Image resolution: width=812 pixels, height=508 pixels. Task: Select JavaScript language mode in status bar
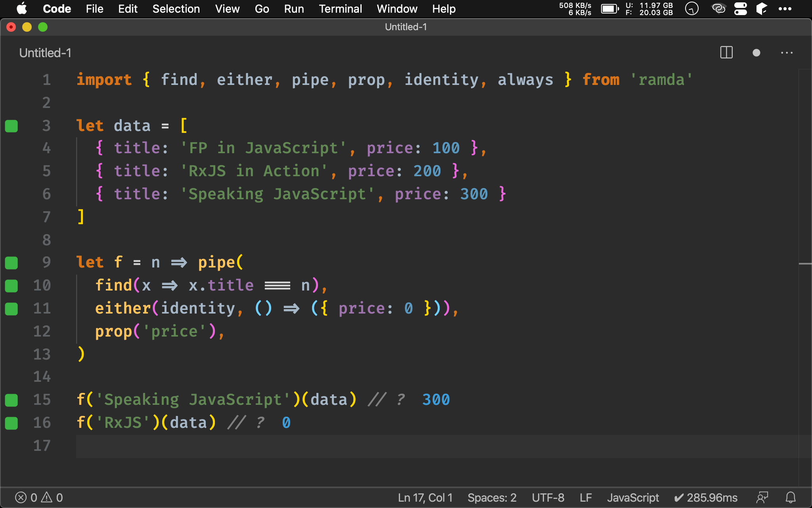[633, 498]
